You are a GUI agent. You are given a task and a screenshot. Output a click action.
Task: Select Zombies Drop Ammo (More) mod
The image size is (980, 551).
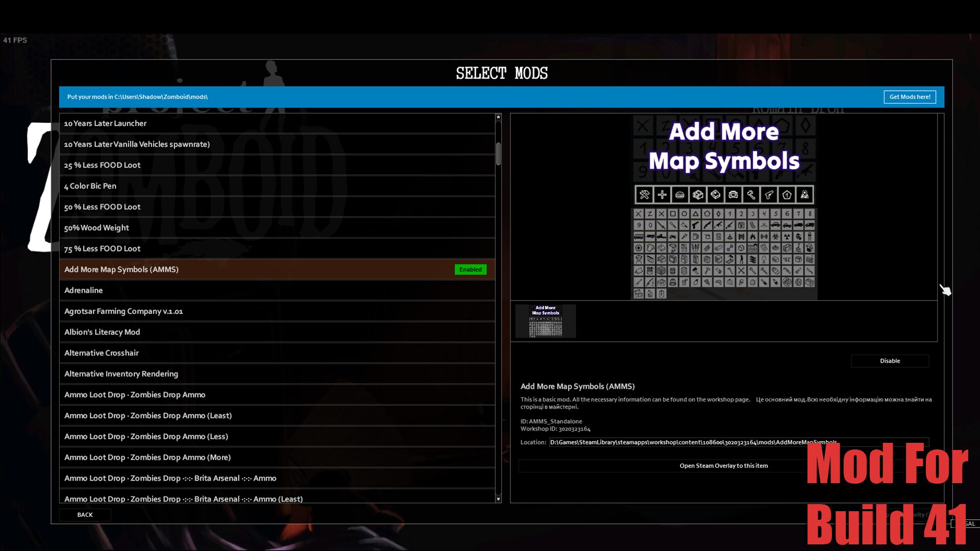277,458
